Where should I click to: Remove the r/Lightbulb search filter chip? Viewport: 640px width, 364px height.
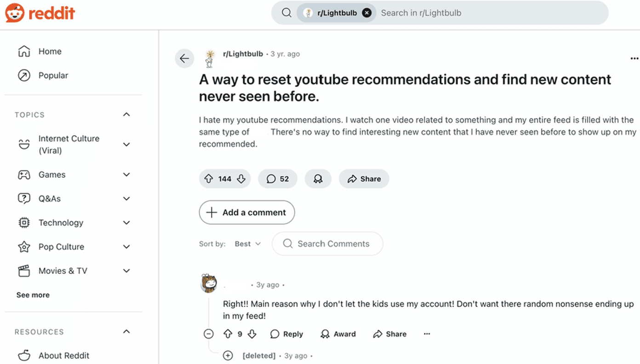pos(366,12)
